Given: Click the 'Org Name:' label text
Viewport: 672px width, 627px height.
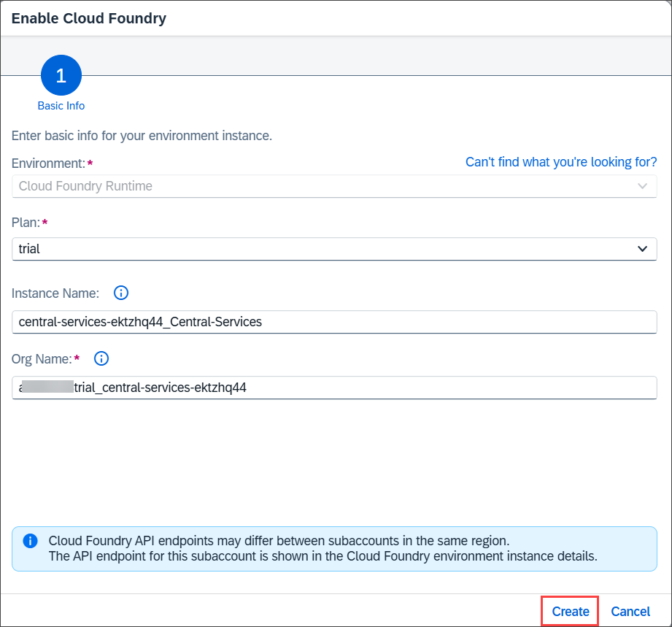Looking at the screenshot, I should click(x=42, y=359).
